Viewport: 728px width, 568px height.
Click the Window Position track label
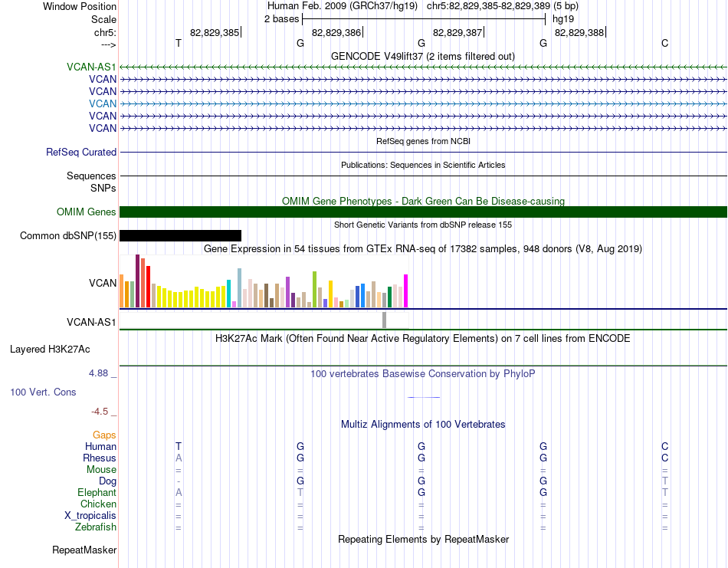[80, 6]
